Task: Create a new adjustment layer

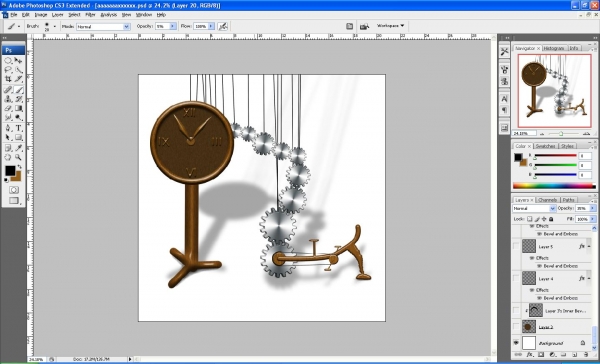Action: pyautogui.click(x=552, y=355)
